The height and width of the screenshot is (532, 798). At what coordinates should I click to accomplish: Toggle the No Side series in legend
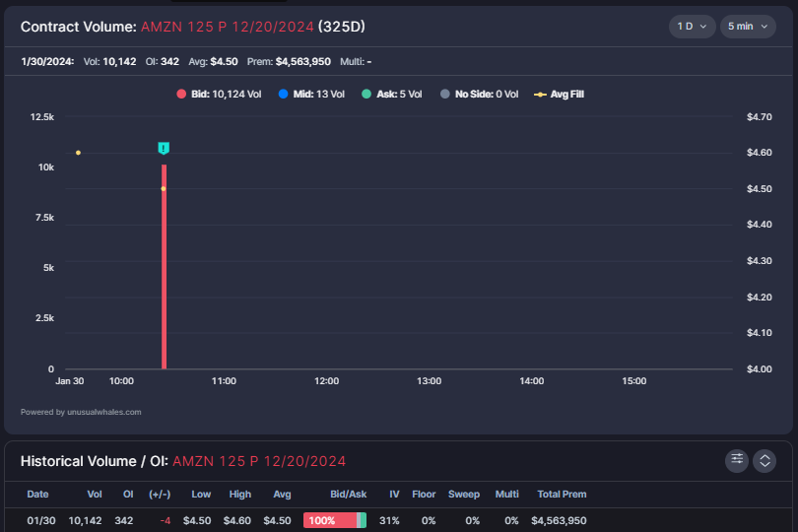pyautogui.click(x=480, y=95)
